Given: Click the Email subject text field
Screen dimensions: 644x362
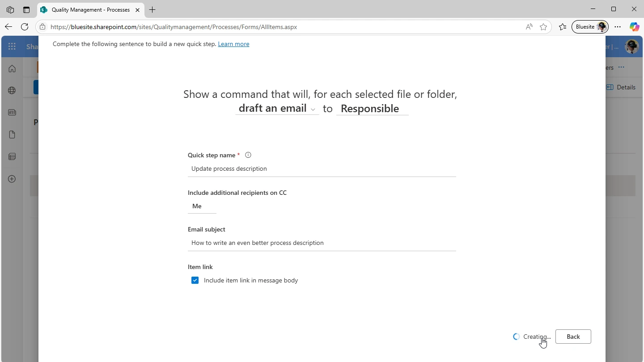Looking at the screenshot, I should click(x=322, y=243).
